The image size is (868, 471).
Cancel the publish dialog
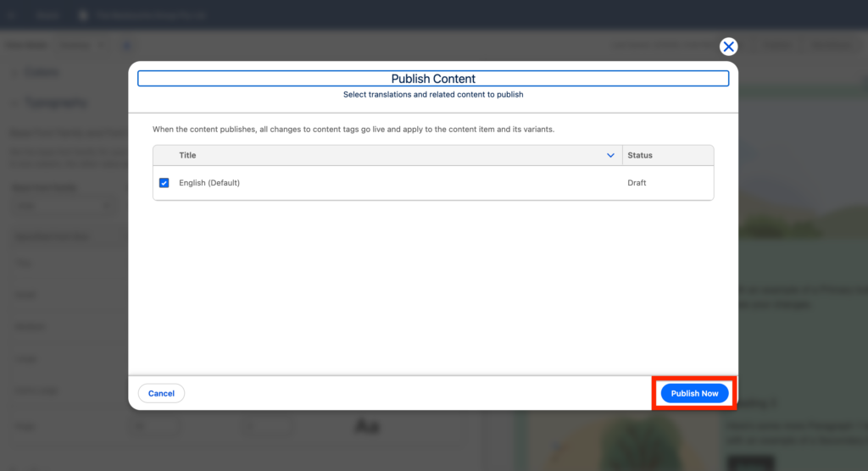[x=161, y=393]
